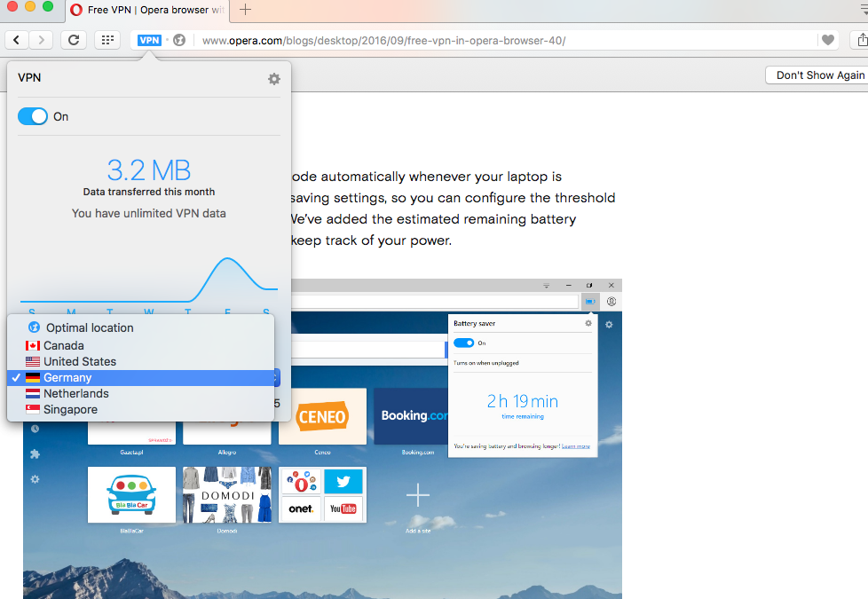
Task: Open the Battery saver gear icon
Action: pyautogui.click(x=588, y=323)
